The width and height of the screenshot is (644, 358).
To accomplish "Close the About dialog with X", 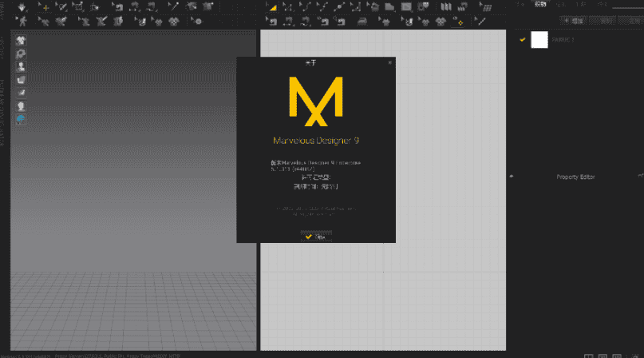I will (x=389, y=62).
